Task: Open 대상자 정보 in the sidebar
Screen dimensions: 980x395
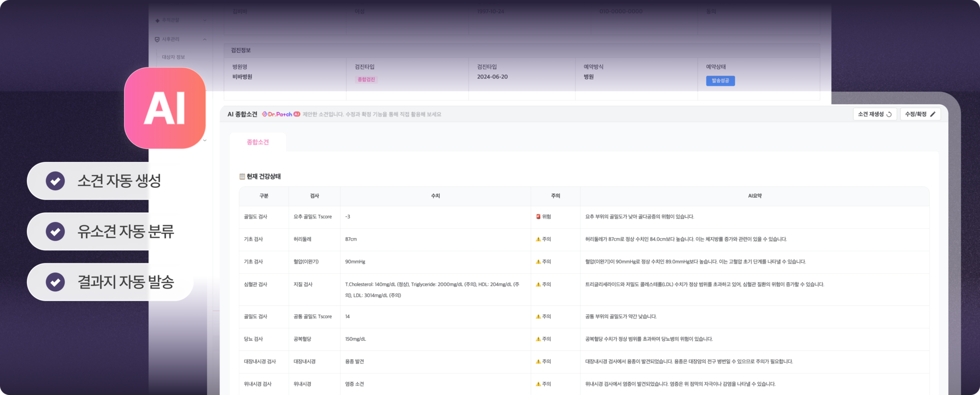Action: [x=174, y=57]
